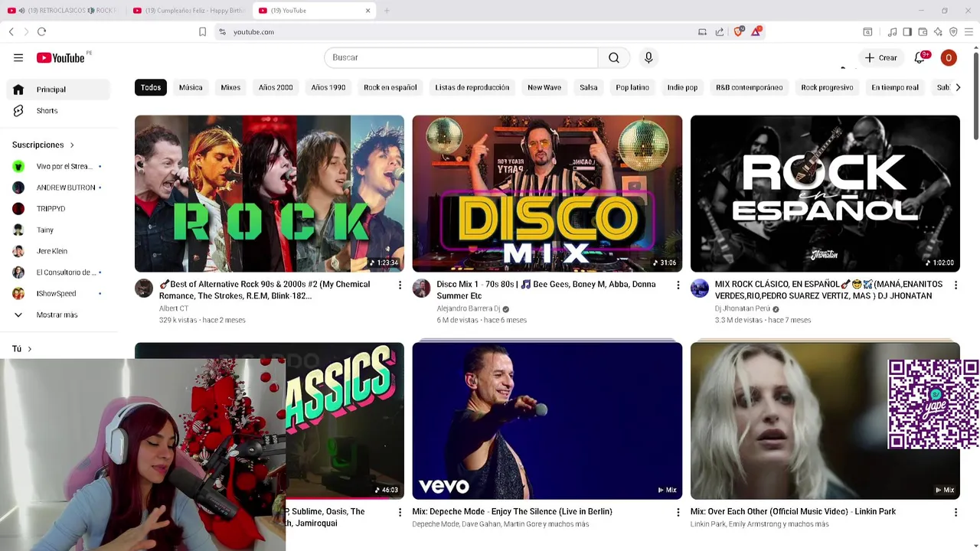
Task: Start voice search with the microphone
Action: 648,57
